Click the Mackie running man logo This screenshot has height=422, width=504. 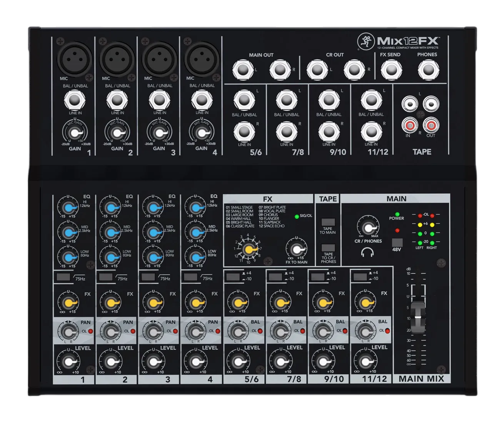[x=365, y=42]
